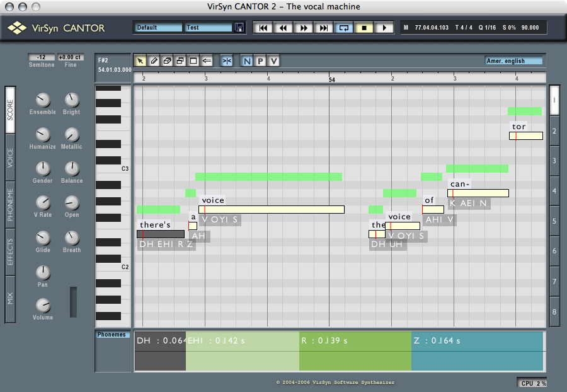Select the "can-" note block
This screenshot has width=567, height=392.
point(478,193)
